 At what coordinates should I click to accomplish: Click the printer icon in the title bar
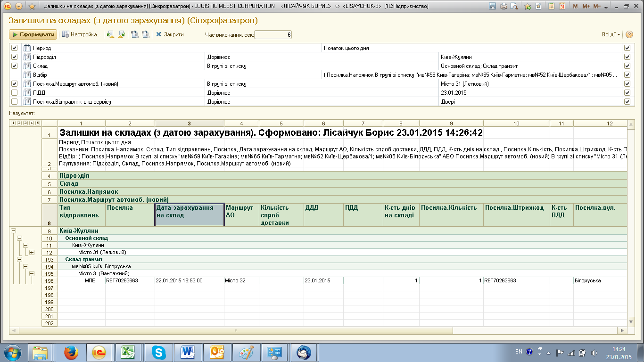click(504, 6)
